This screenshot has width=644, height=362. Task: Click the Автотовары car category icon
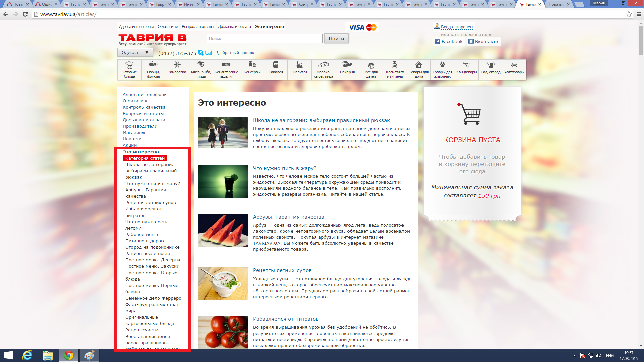(x=514, y=65)
